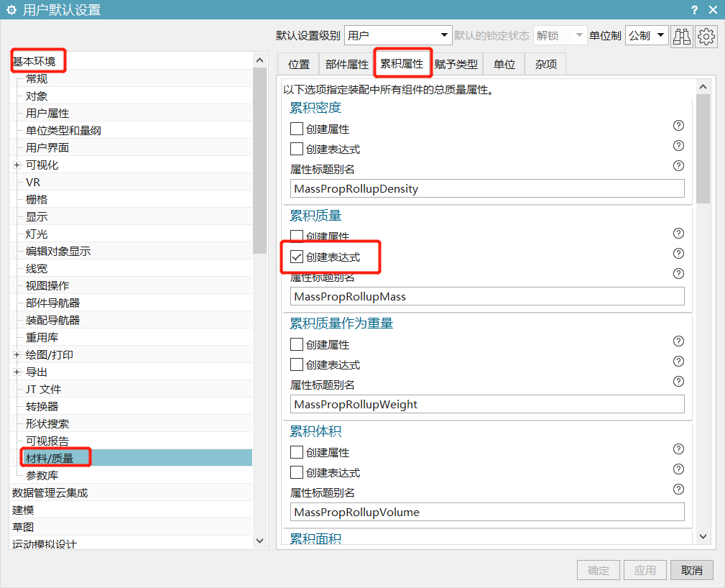Show help for 累积质量作为重量 创建属性
This screenshot has height=588, width=725.
(678, 341)
